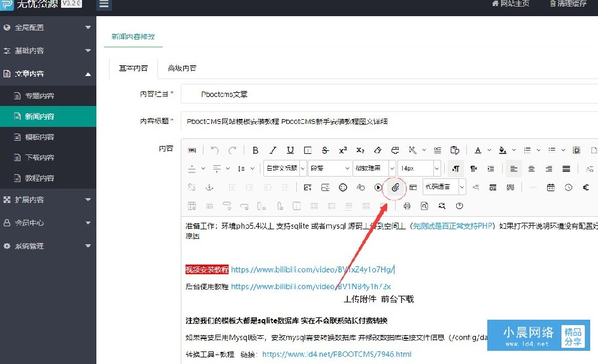
Task: Click the special character euro icon
Action: pos(586,187)
